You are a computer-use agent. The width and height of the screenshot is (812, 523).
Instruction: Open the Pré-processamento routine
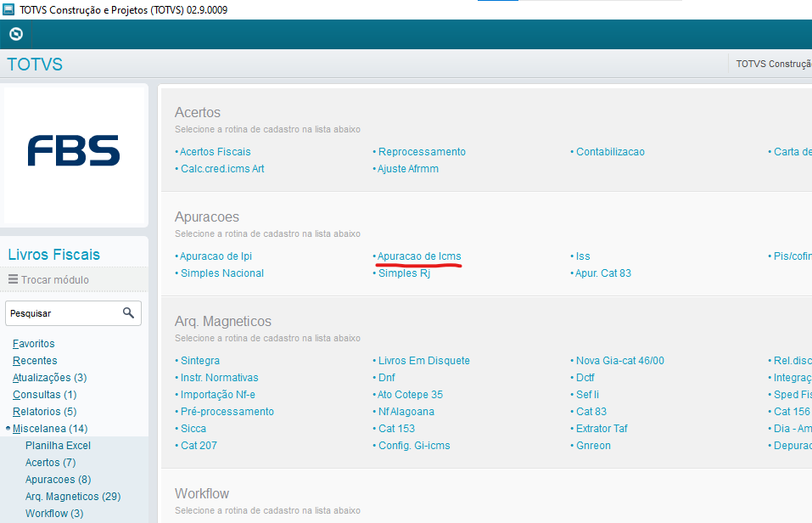click(x=227, y=412)
